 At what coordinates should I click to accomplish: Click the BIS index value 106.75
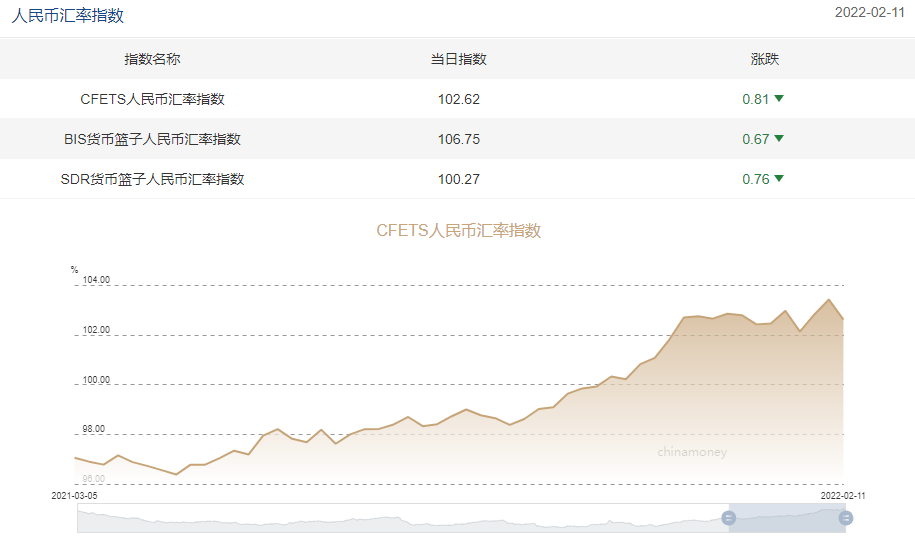click(x=458, y=139)
